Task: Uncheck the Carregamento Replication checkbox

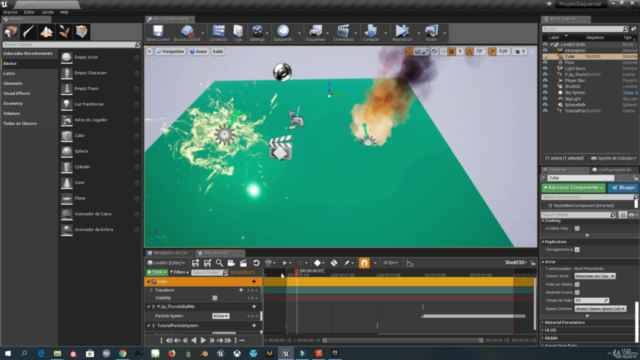Action: point(577,249)
